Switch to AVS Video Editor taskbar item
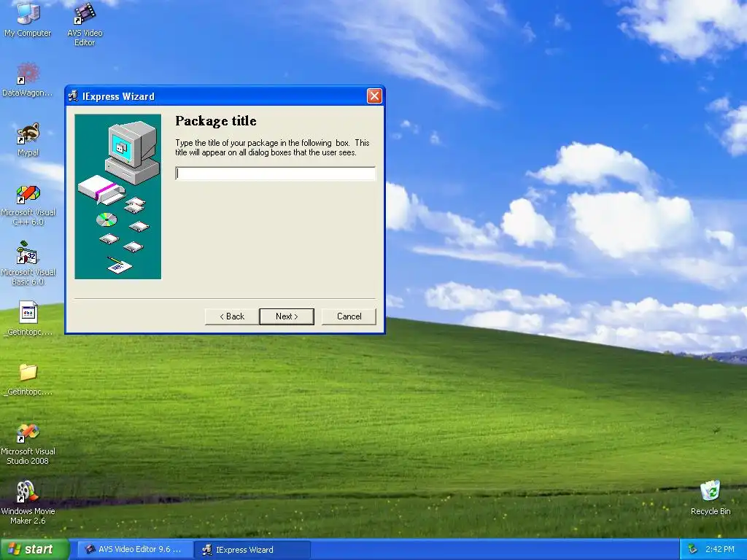The height and width of the screenshot is (560, 747). (x=135, y=550)
